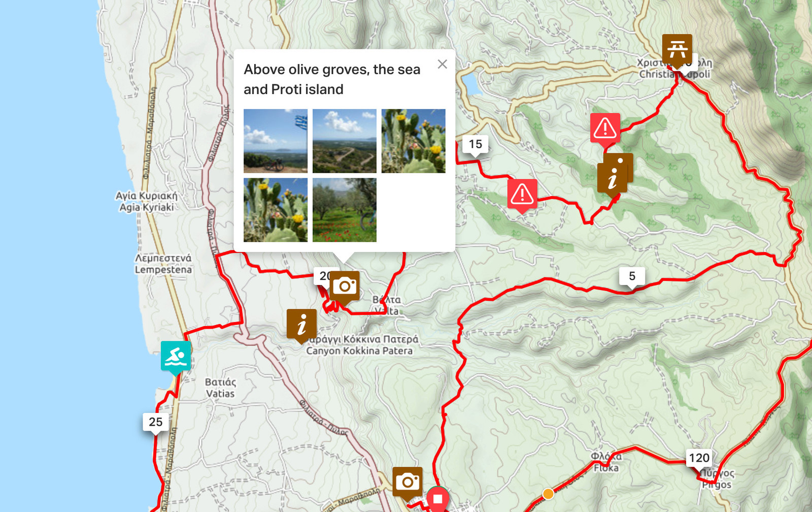Close the Above olive groves popup
812x512 pixels.
click(443, 64)
